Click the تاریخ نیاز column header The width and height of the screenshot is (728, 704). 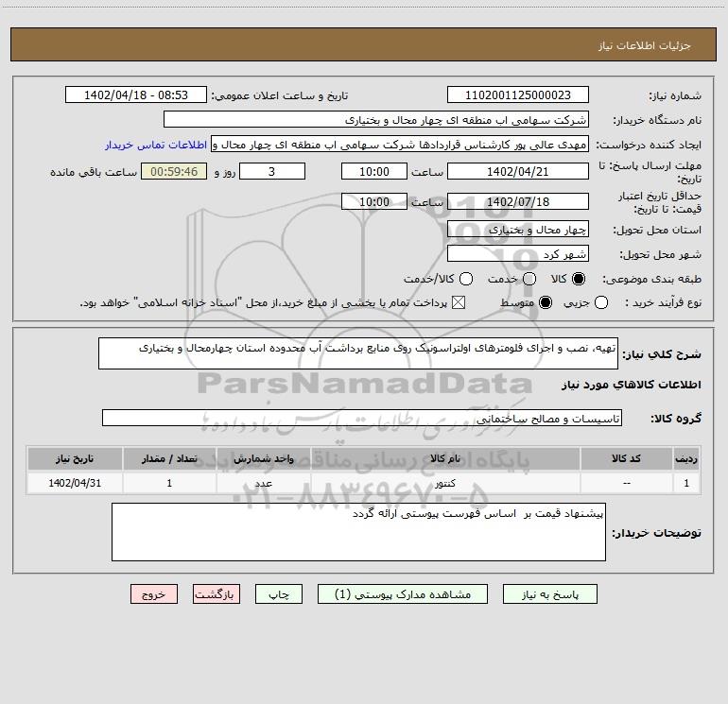tap(75, 458)
